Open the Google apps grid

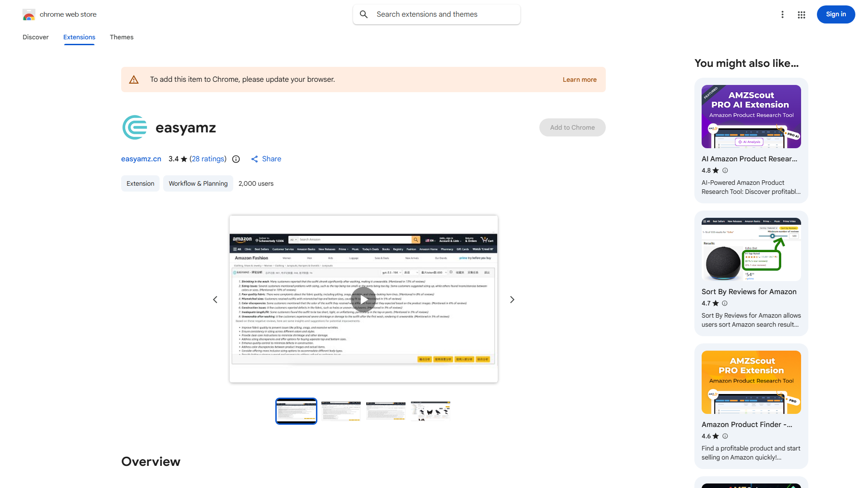(801, 14)
